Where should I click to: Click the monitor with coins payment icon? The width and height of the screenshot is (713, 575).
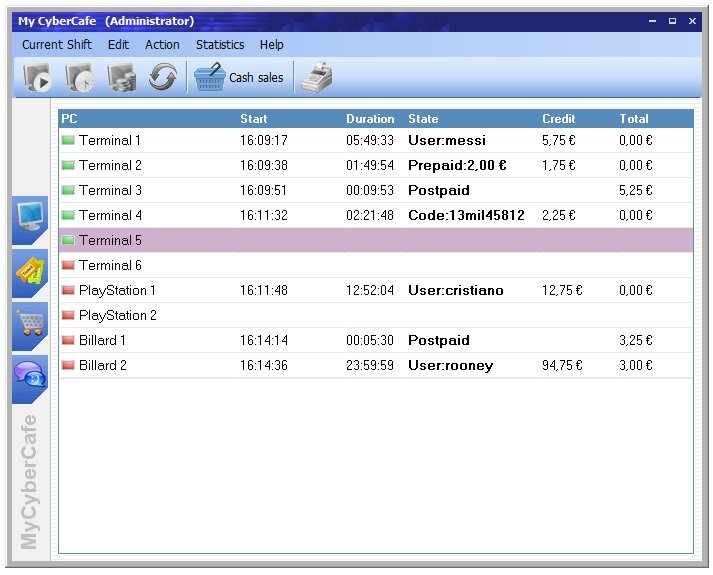click(121, 77)
